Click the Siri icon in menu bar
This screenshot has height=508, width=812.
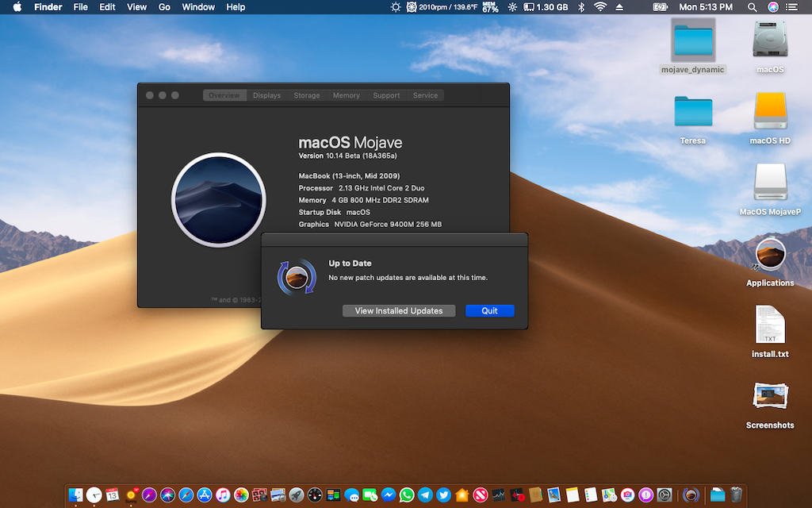tap(772, 6)
